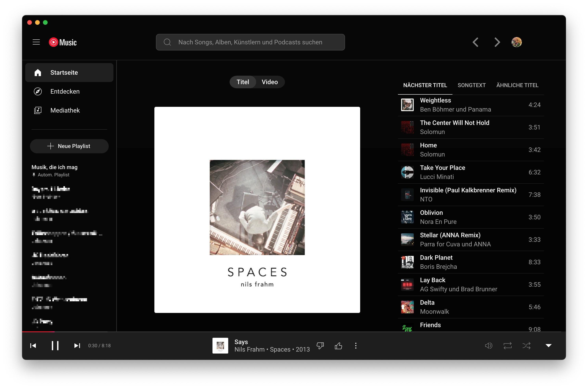The width and height of the screenshot is (588, 389).
Task: Click the Weightless album thumbnail
Action: [407, 105]
